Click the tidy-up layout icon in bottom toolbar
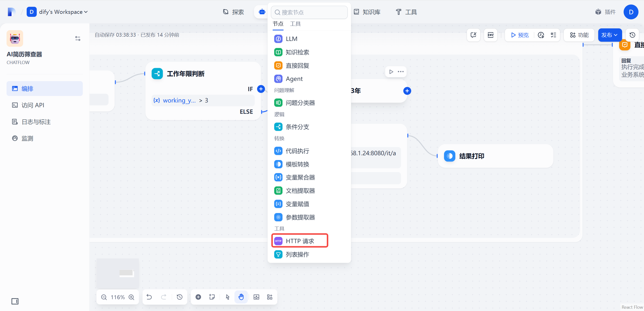Viewport: 644px width, 311px height. [269, 297]
